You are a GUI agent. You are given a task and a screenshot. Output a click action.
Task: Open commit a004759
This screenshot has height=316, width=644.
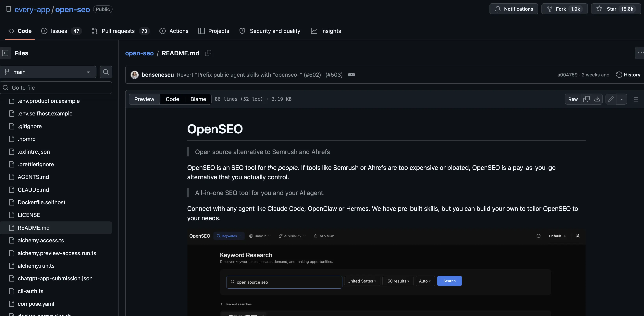pos(567,75)
